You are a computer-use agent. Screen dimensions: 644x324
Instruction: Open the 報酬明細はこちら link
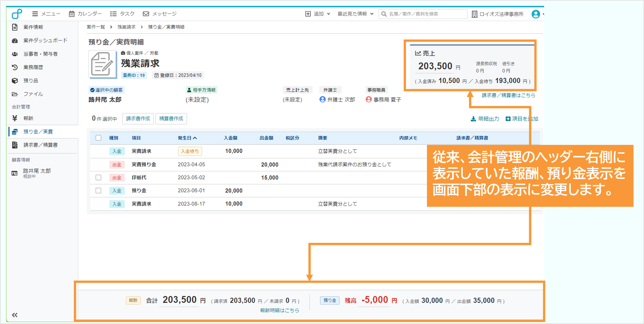pyautogui.click(x=279, y=310)
